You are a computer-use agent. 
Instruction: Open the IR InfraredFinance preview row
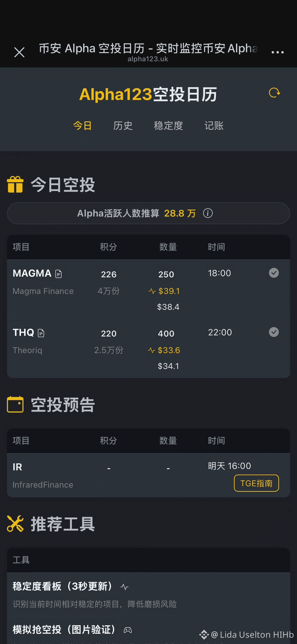(148, 475)
